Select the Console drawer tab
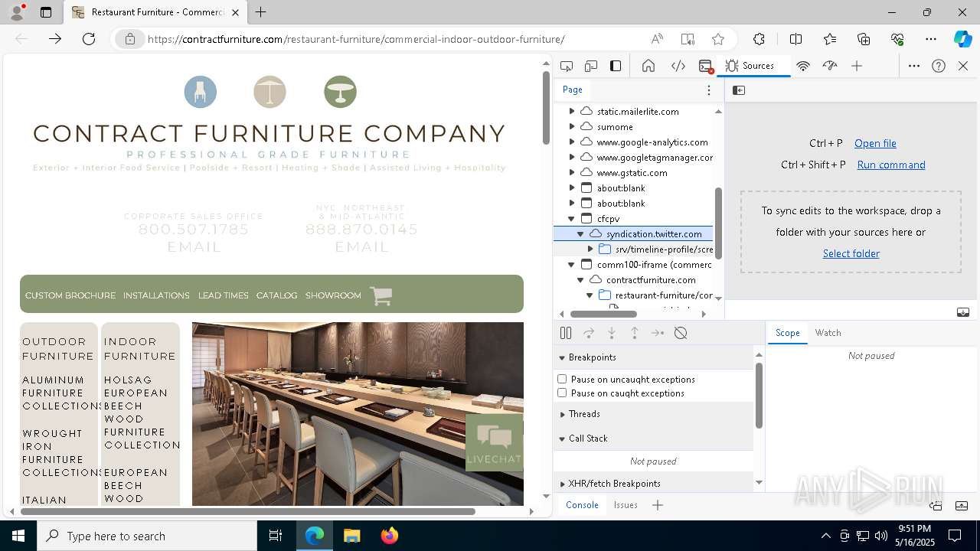Viewport: 980px width, 551px height. tap(582, 505)
